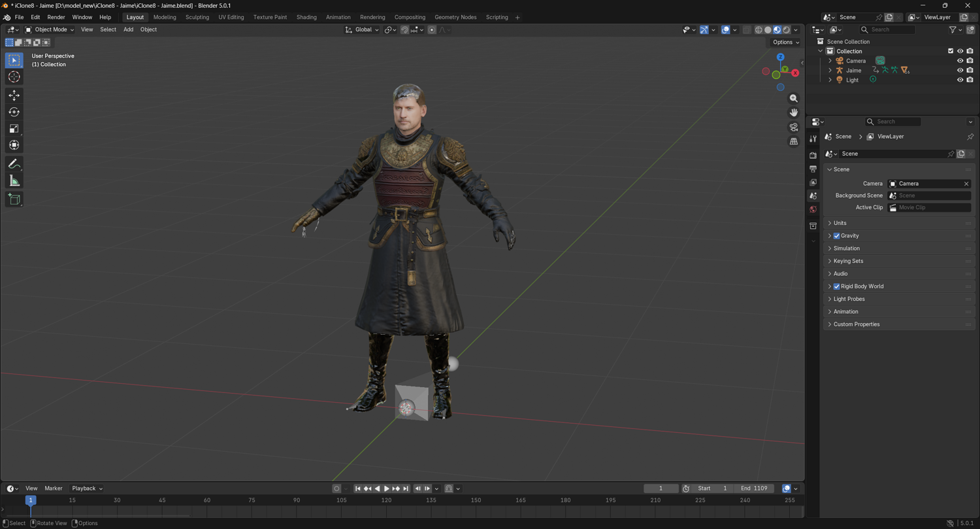The width and height of the screenshot is (980, 529).
Task: Click the red X axis on navigation gizmo
Action: click(x=795, y=73)
